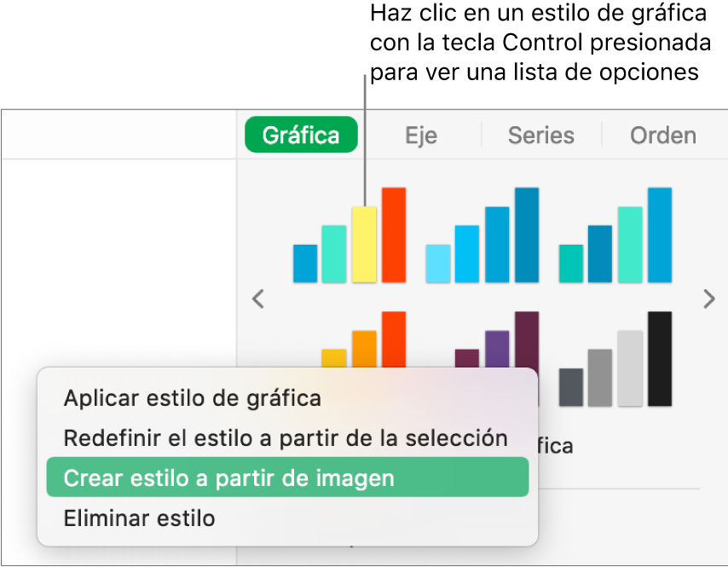Show previous chart styles with left arrow
Screen dimensions: 728x567
[x=258, y=298]
